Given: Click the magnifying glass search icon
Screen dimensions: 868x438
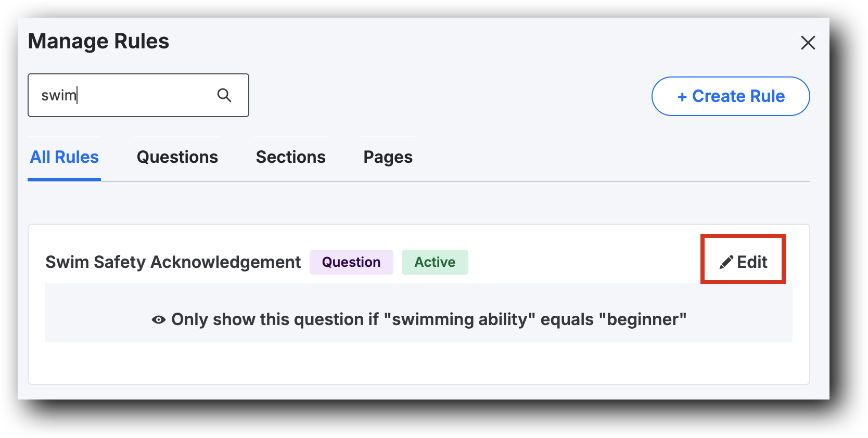Looking at the screenshot, I should [x=224, y=95].
